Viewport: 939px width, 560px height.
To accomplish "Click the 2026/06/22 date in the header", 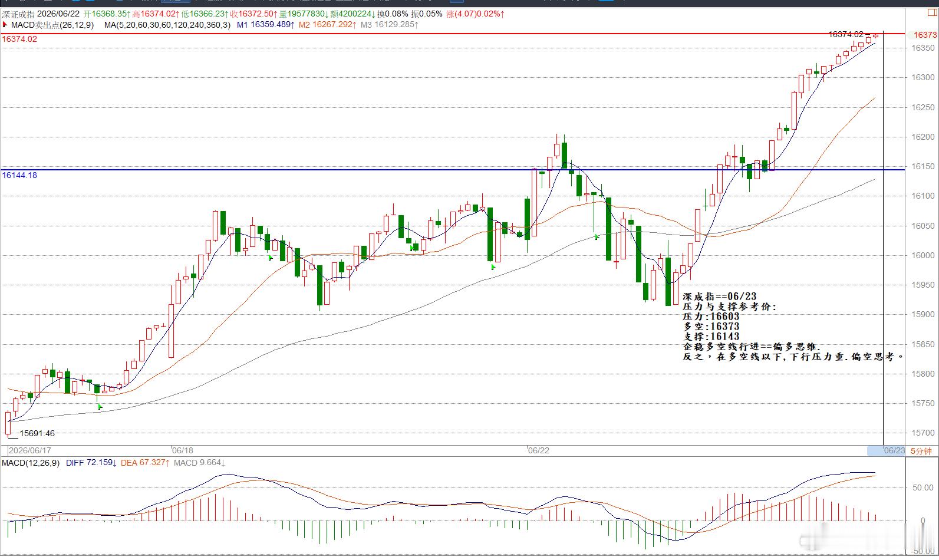I will point(58,14).
